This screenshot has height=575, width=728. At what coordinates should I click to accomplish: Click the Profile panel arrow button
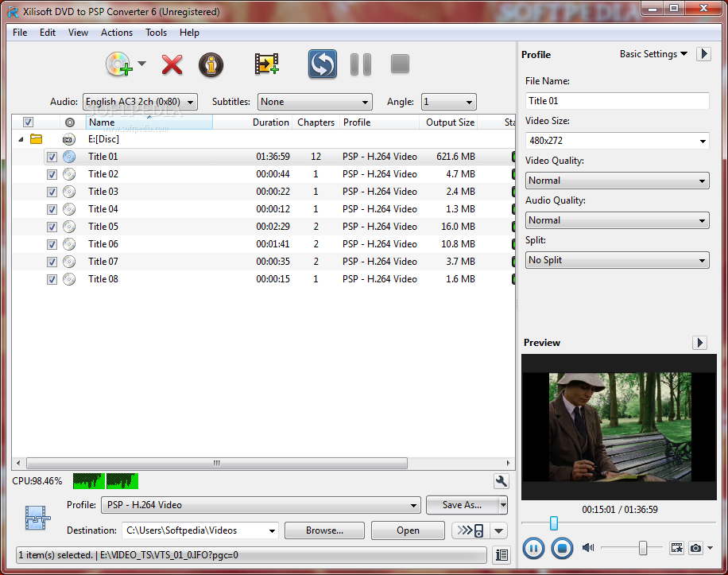pyautogui.click(x=704, y=54)
